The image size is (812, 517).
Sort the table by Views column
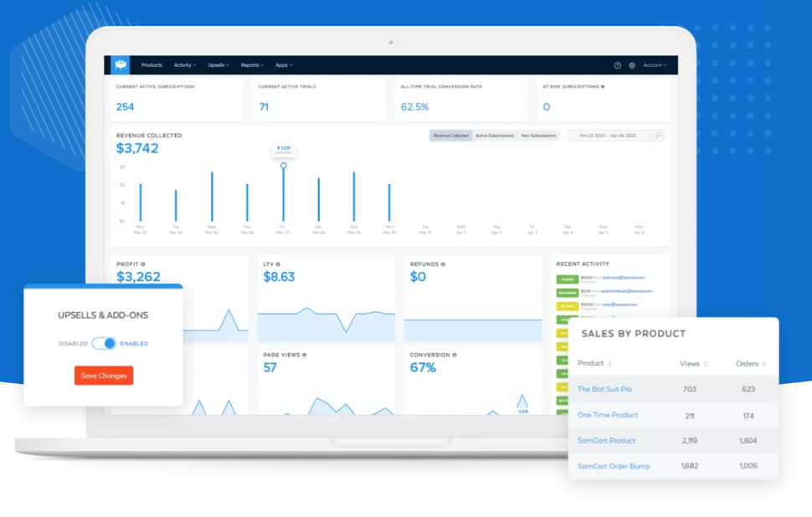tap(693, 364)
